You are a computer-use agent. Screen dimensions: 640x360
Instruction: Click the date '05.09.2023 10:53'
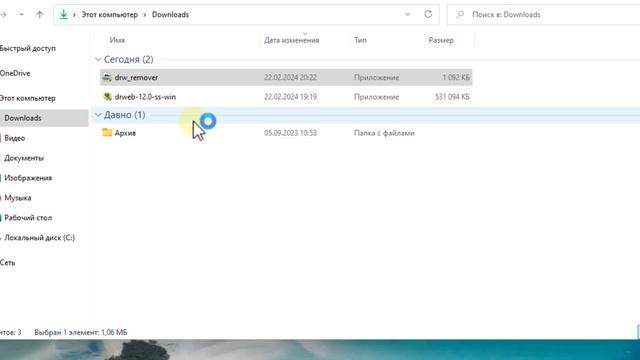pyautogui.click(x=290, y=133)
